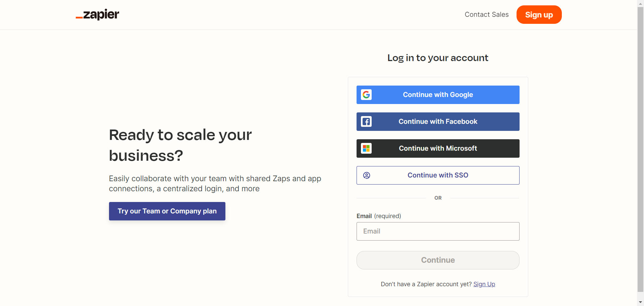
Task: Click the 'Email (required)' label
Action: pos(379,216)
